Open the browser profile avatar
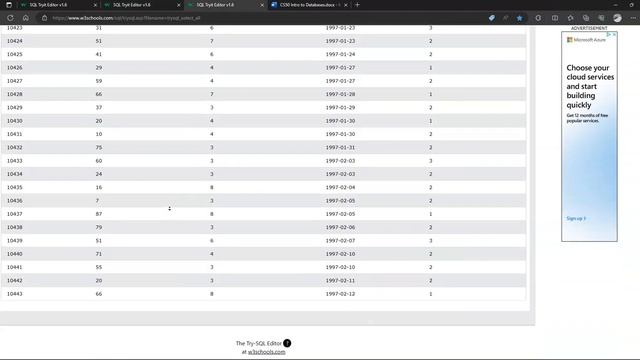This screenshot has height=360, width=640. coord(617,18)
